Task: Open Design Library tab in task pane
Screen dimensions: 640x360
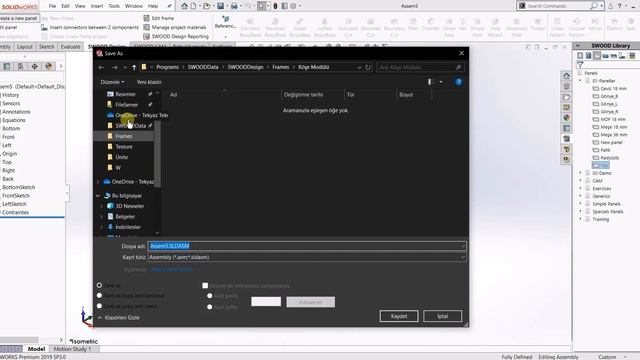Action: pyautogui.click(x=566, y=87)
